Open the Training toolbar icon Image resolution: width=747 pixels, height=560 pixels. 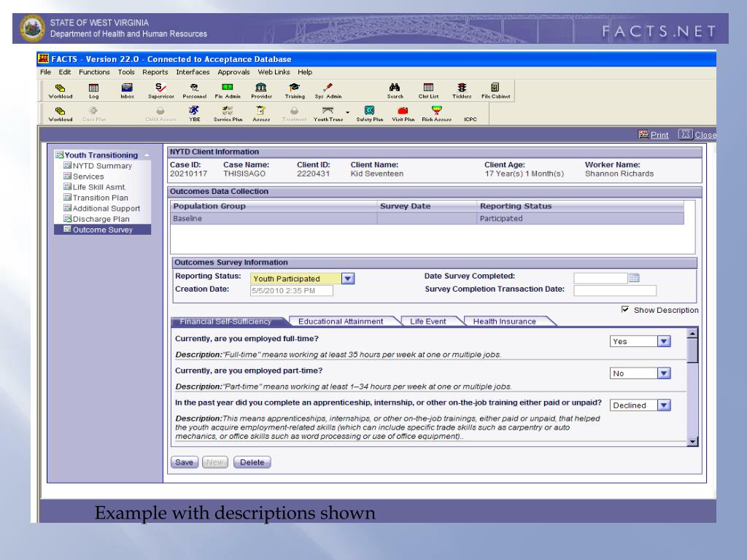tap(295, 90)
